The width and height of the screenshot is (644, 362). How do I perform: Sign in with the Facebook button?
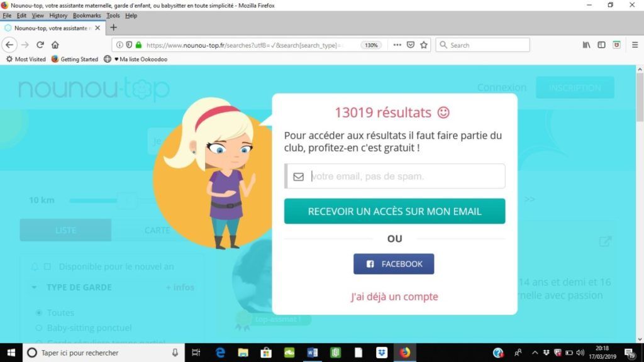click(394, 264)
